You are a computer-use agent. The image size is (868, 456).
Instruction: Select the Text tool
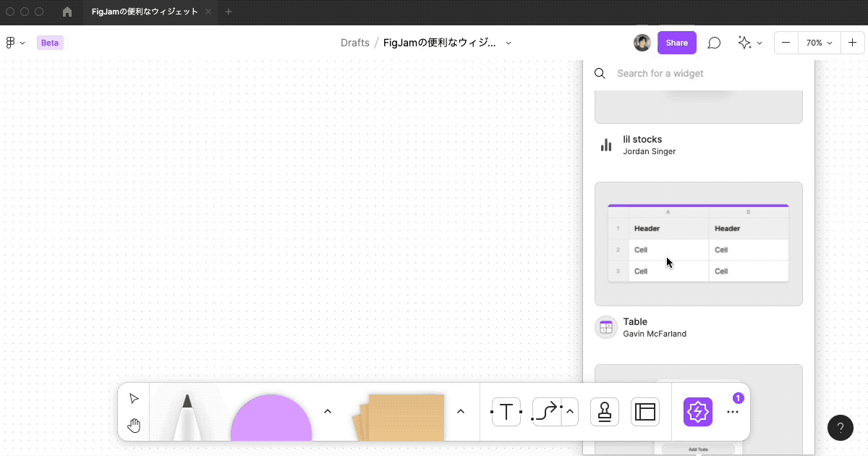(x=506, y=412)
